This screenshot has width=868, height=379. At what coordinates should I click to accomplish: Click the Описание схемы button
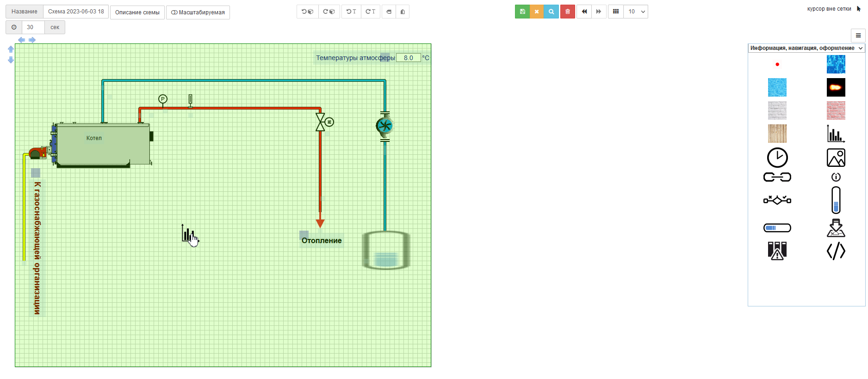click(x=137, y=12)
